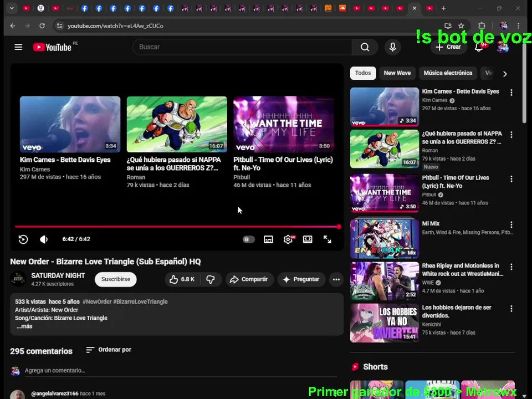Bookmark this page with star icon
This screenshot has width=532, height=399.
coord(461,26)
